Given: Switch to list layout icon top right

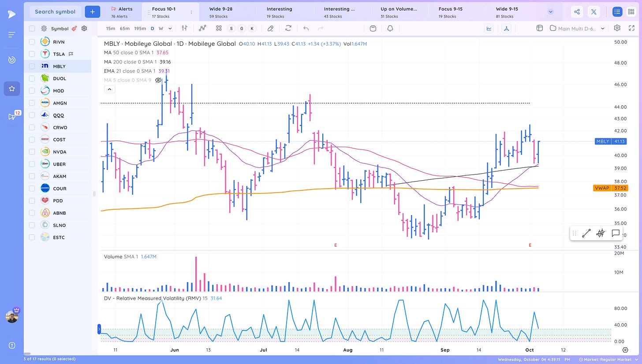Looking at the screenshot, I should point(617,12).
